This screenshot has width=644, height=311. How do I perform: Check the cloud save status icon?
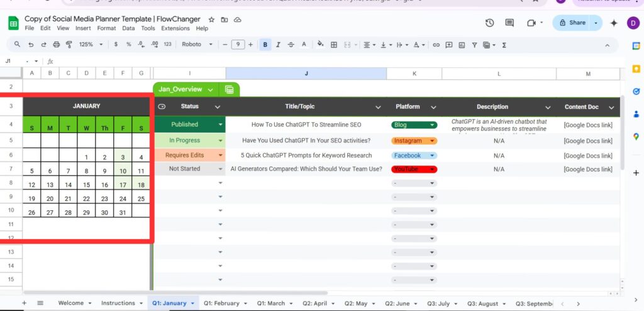(237, 20)
